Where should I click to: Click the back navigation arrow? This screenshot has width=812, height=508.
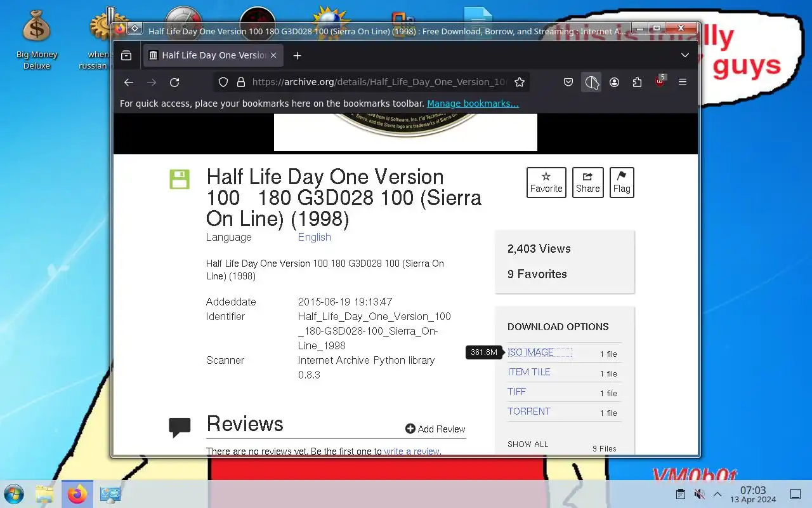pos(129,82)
